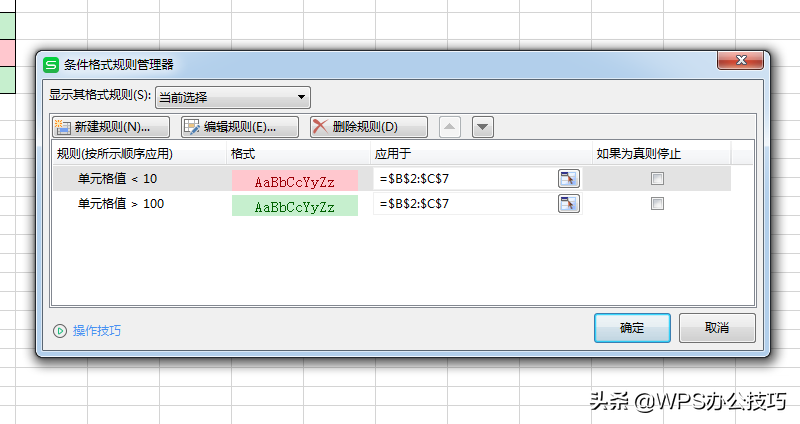Move selected rule up with up arrow
The height and width of the screenshot is (424, 800).
click(x=450, y=127)
